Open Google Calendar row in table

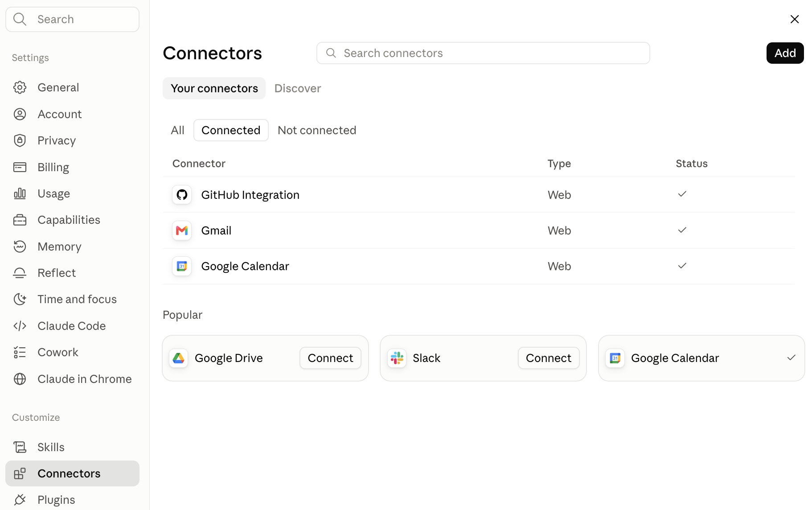point(479,266)
